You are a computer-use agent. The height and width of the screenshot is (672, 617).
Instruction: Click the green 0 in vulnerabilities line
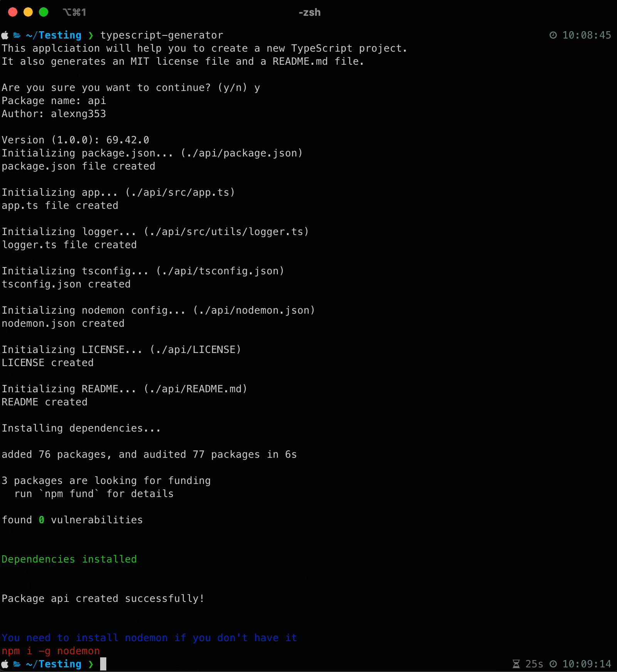tap(42, 520)
